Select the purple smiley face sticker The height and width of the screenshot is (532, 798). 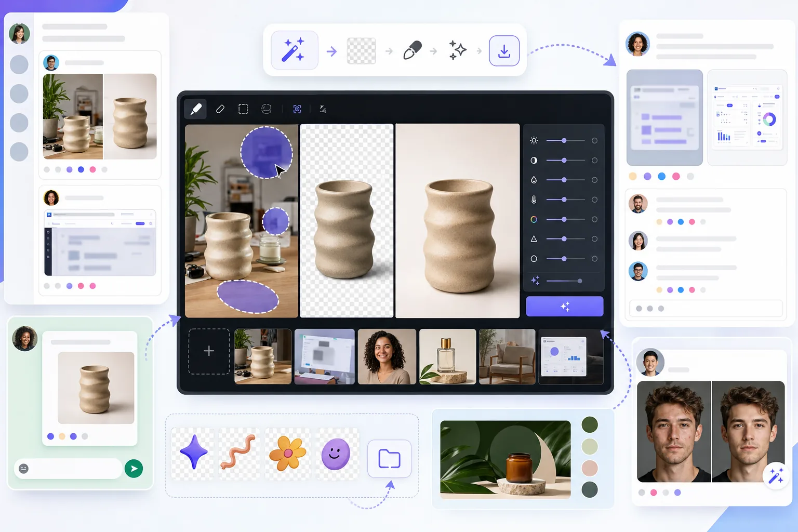tap(336, 454)
